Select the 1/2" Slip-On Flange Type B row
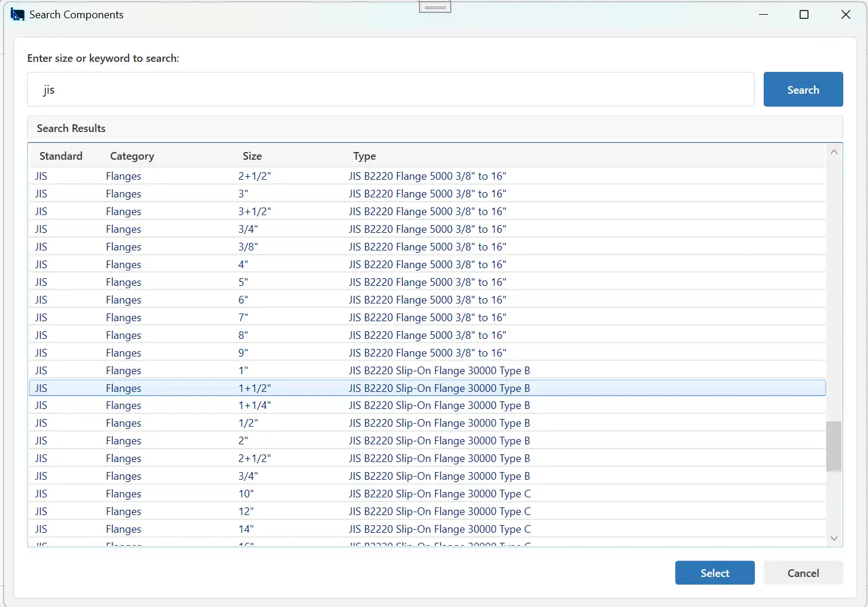Image resolution: width=868 pixels, height=607 pixels. coord(427,423)
